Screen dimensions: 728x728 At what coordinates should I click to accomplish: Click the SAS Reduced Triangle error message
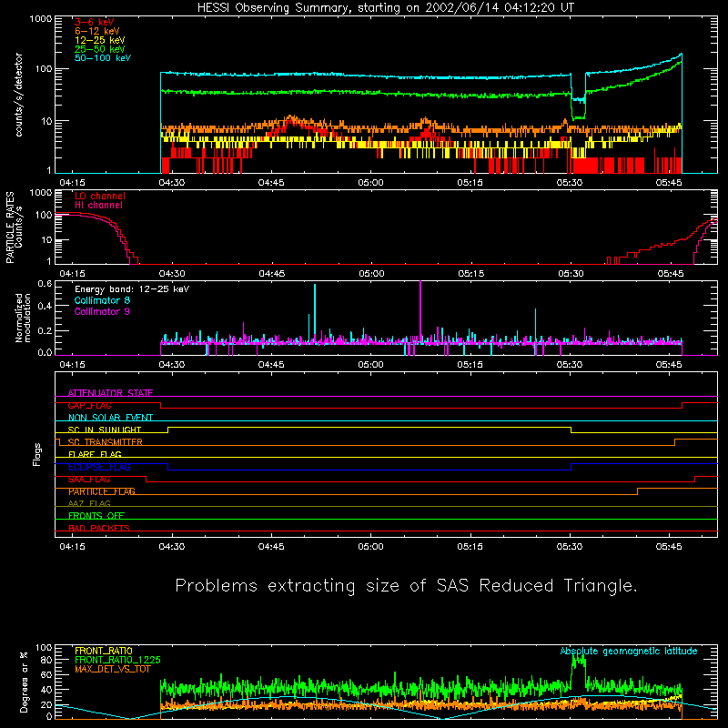pyautogui.click(x=406, y=586)
